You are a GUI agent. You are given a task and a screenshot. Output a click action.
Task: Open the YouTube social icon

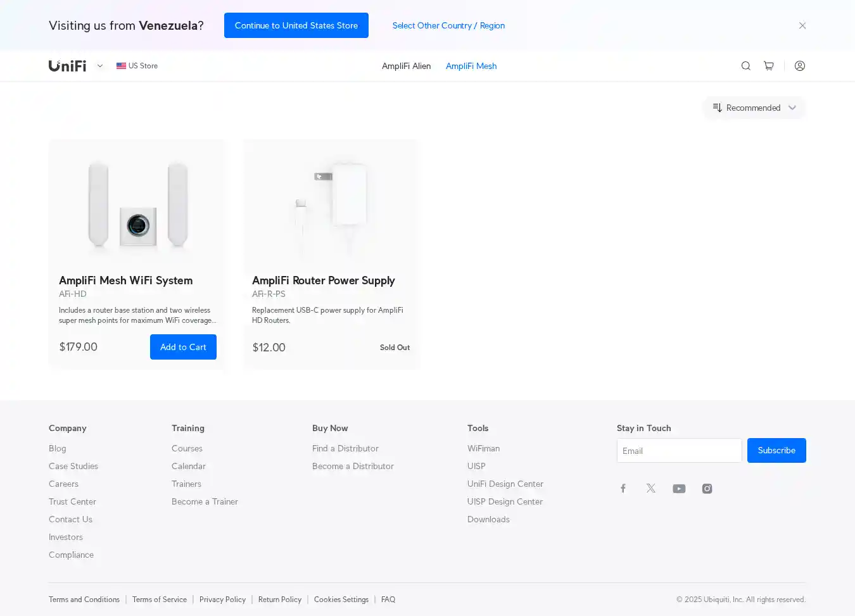[x=679, y=488]
